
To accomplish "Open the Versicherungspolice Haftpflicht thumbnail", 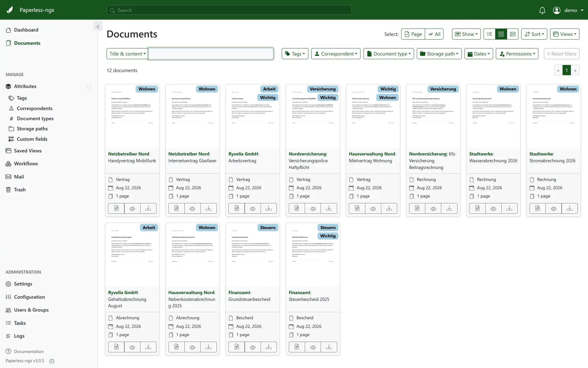I will point(313,116).
